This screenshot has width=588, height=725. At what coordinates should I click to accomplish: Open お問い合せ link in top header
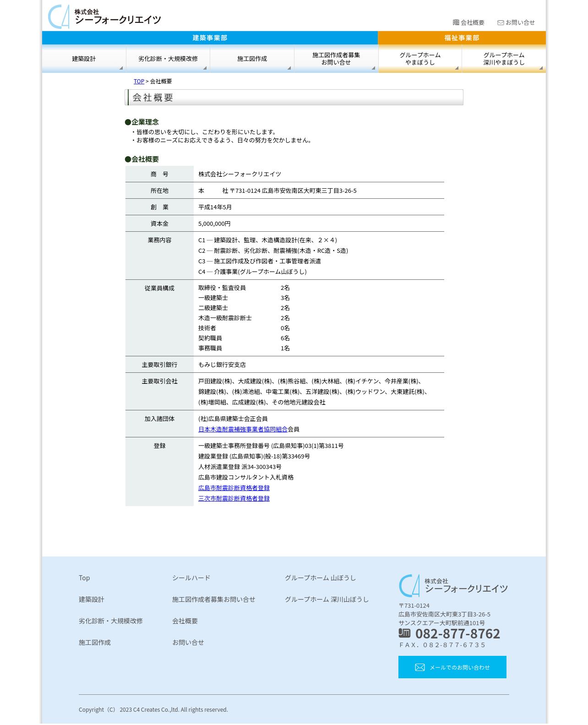click(520, 22)
